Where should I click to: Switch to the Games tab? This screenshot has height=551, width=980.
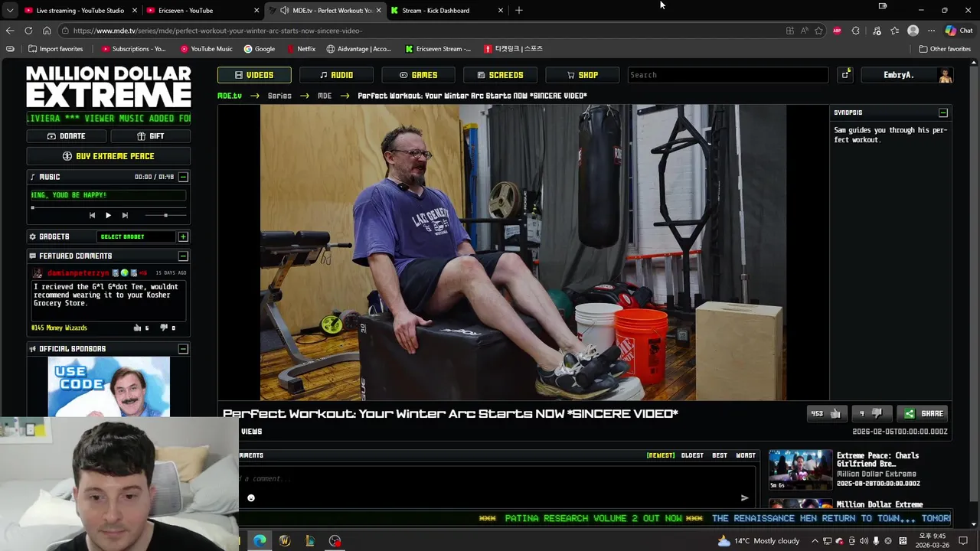tap(418, 75)
